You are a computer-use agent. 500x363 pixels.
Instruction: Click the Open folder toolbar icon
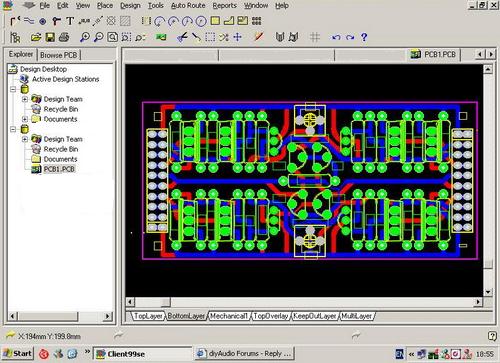click(x=36, y=37)
